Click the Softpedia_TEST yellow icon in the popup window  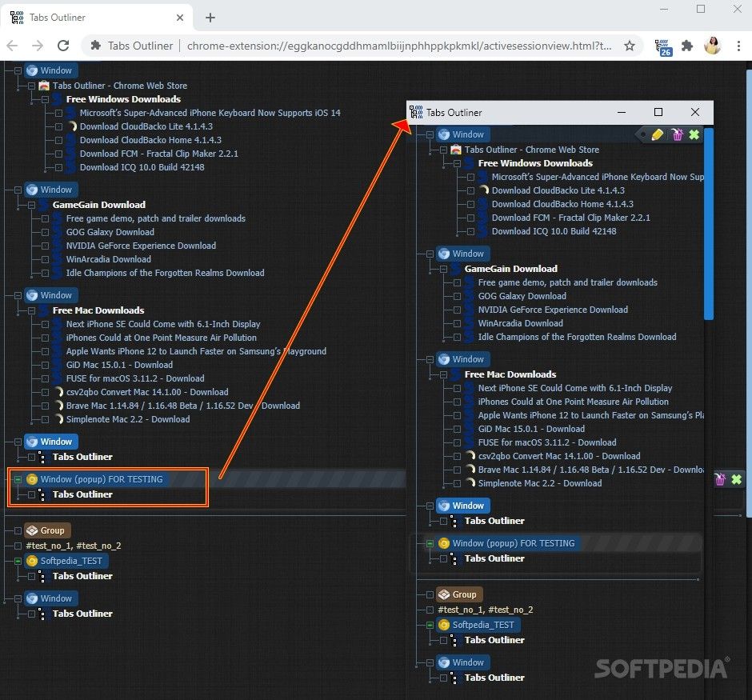(444, 625)
